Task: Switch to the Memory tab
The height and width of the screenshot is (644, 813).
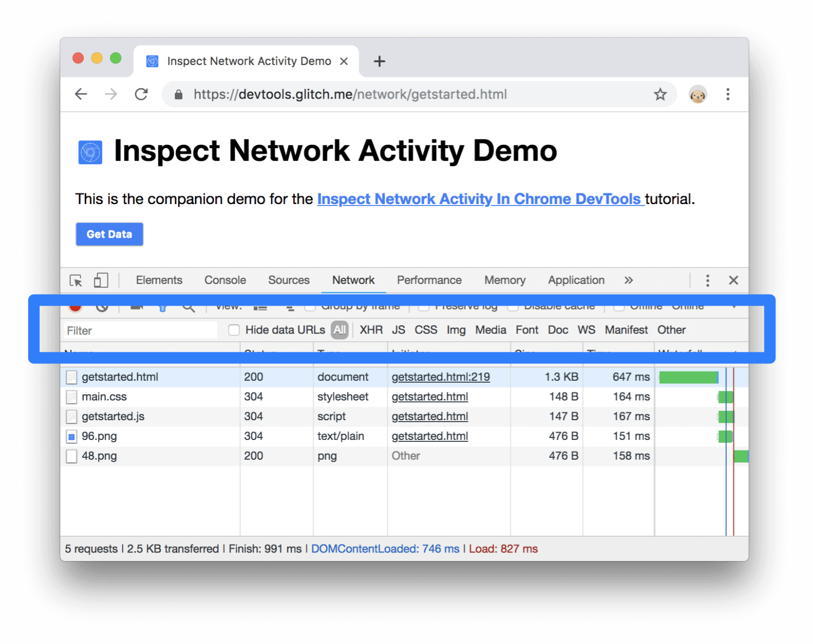Action: [505, 280]
